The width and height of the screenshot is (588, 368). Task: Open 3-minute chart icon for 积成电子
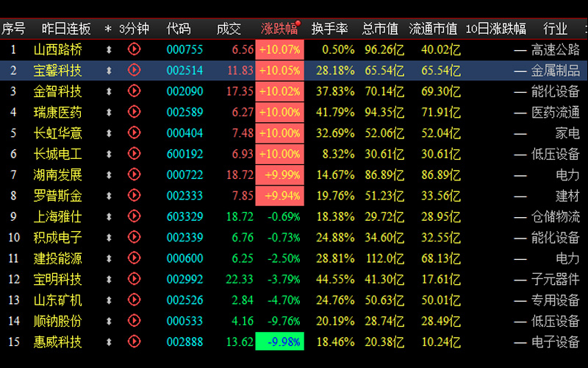pos(134,237)
